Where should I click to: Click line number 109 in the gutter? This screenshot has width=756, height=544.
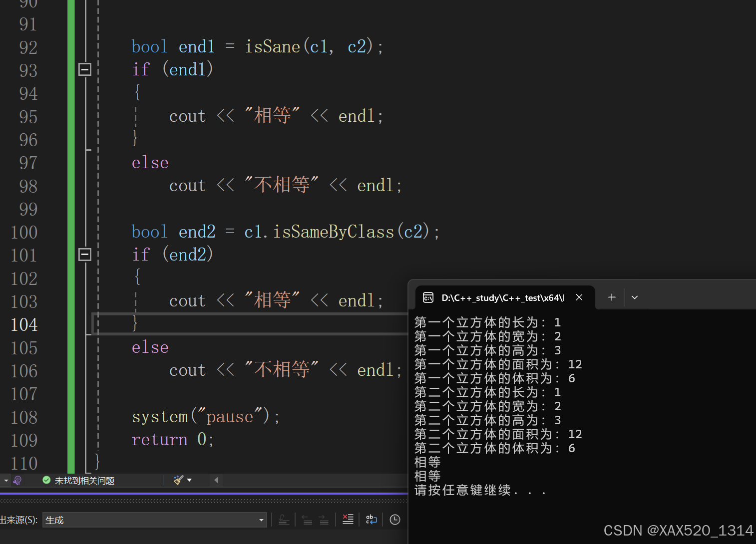(x=24, y=440)
